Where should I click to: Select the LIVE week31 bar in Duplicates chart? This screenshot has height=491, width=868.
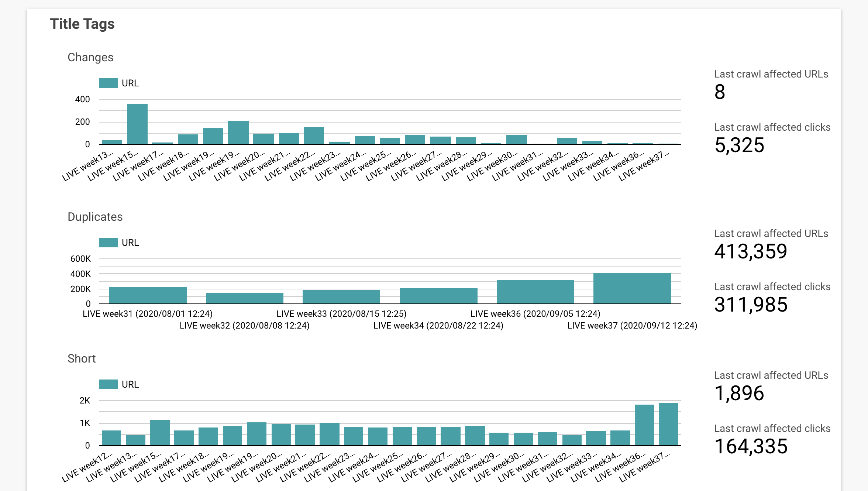(148, 295)
